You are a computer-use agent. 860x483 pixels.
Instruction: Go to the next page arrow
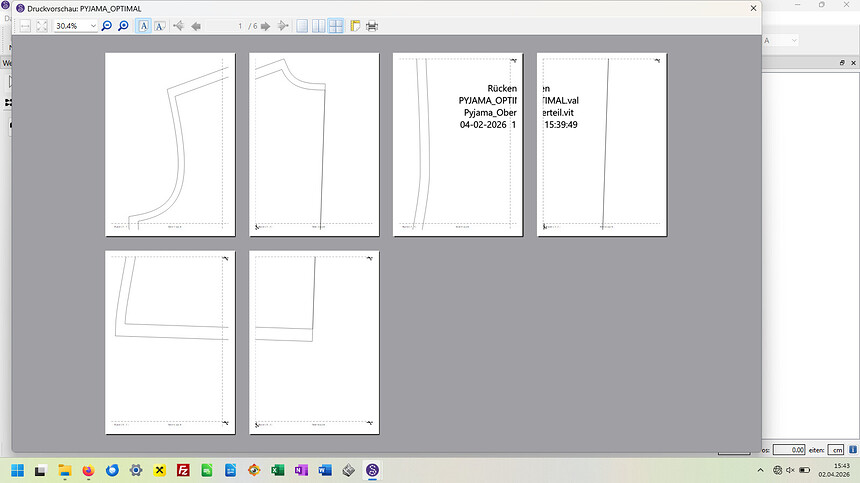[x=268, y=25]
